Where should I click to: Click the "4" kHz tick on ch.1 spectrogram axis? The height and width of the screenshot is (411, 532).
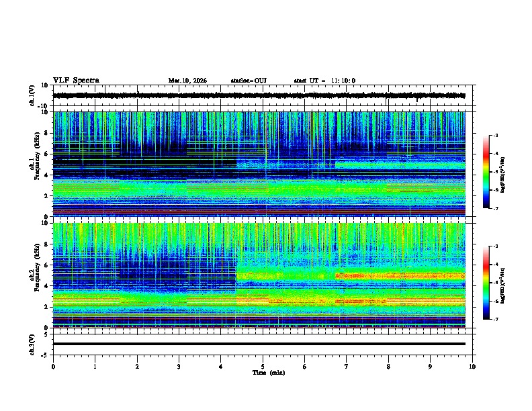tap(47, 175)
